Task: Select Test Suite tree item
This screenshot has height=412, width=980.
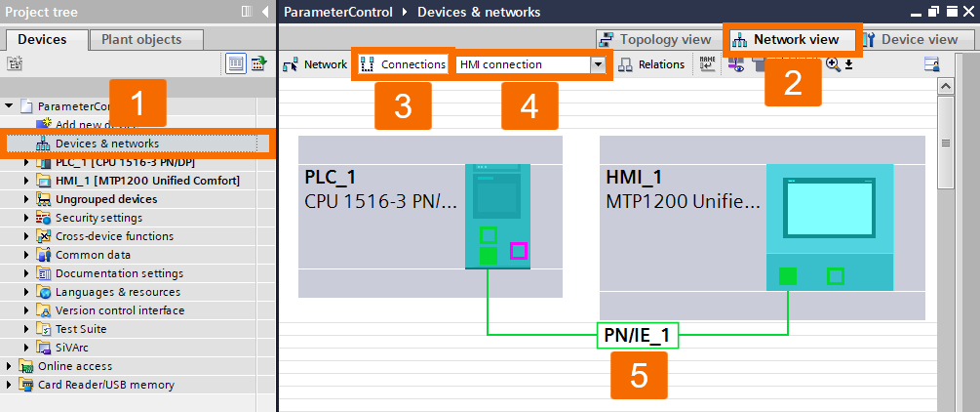Action: coord(81,329)
